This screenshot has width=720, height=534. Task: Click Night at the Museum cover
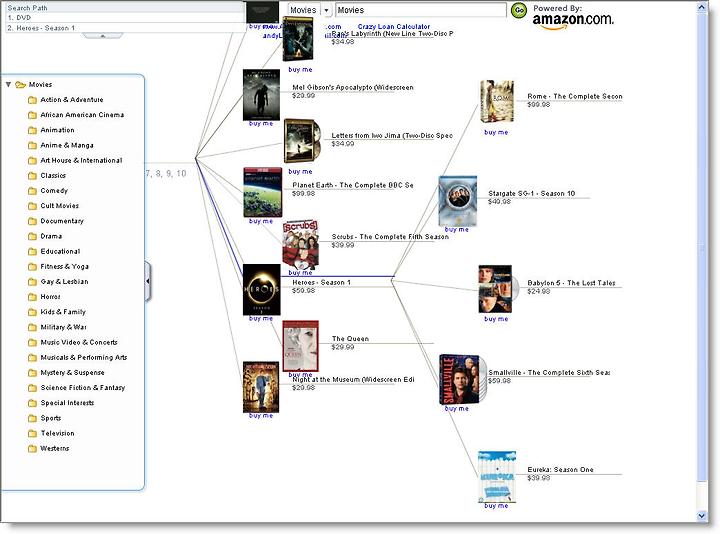(261, 387)
